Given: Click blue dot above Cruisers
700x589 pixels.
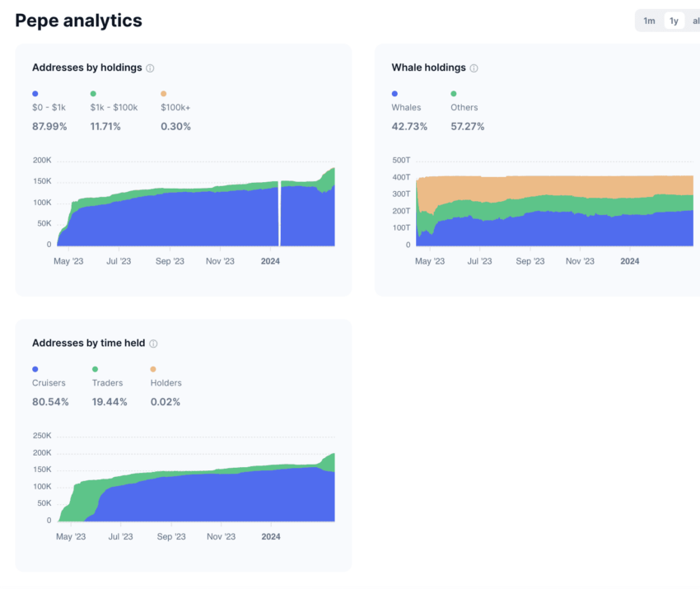Looking at the screenshot, I should 35,369.
